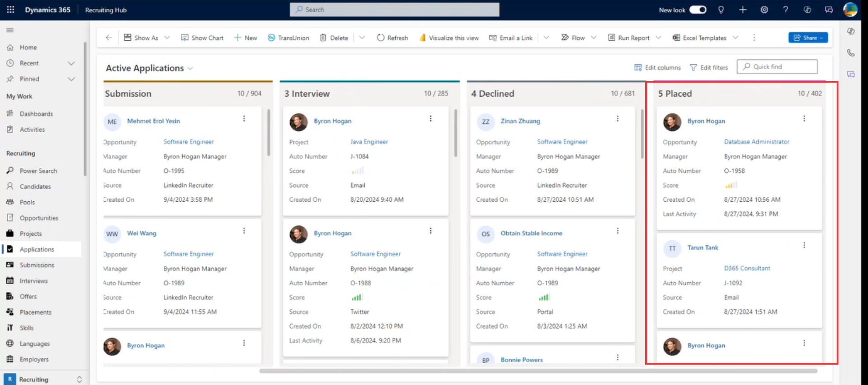Viewport: 868px width, 385px height.
Task: Click the Offers sidebar icon
Action: click(10, 296)
